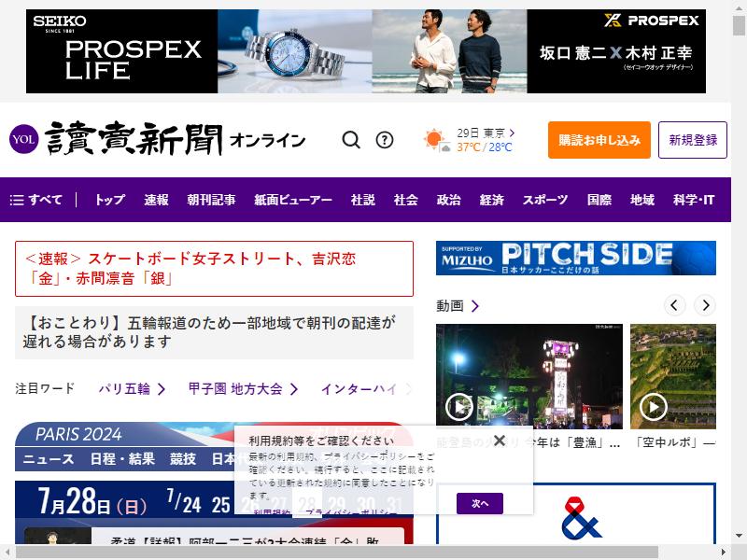The width and height of the screenshot is (747, 560).
Task: Open the 経済 menu item
Action: click(492, 200)
